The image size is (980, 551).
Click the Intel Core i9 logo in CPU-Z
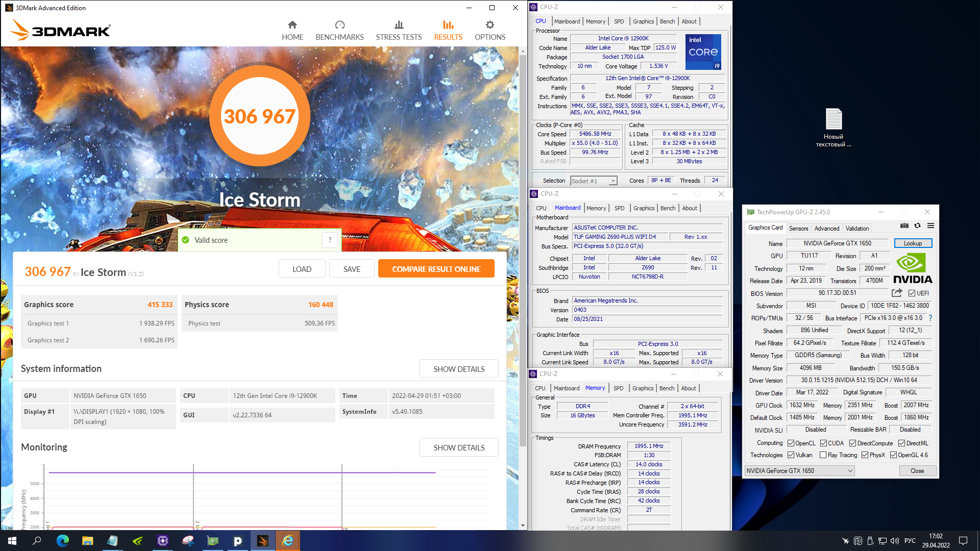pos(703,52)
